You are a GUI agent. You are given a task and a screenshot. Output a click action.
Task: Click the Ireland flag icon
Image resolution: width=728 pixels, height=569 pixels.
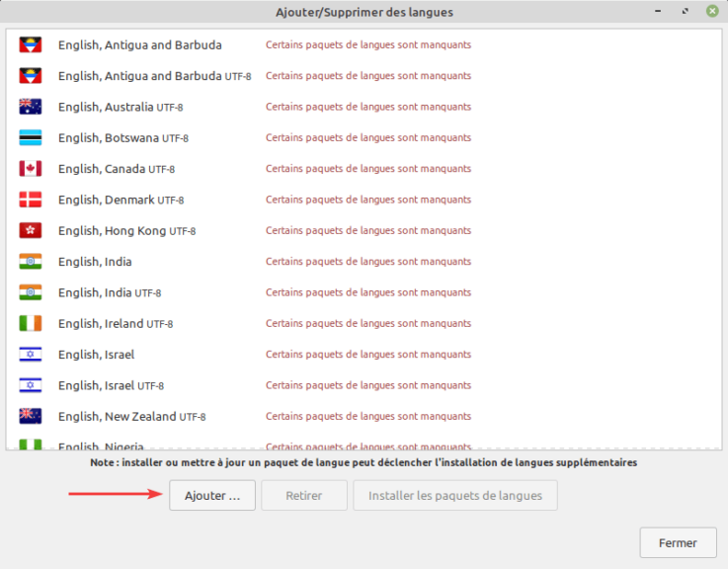pyautogui.click(x=31, y=323)
